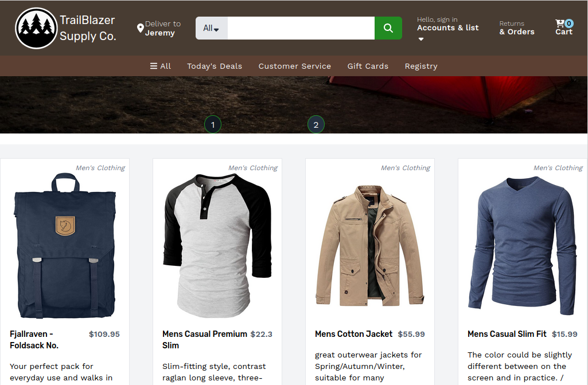This screenshot has width=588, height=385.
Task: Select Registry in the navigation bar
Action: coord(421,66)
